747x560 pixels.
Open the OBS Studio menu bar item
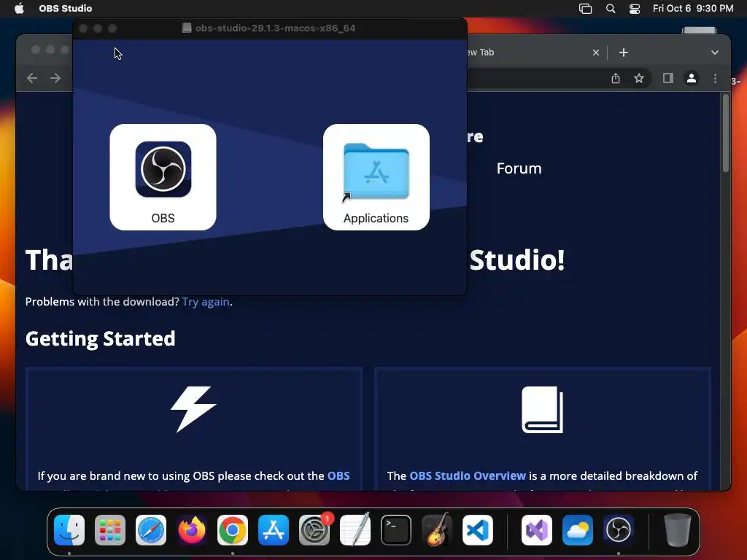(65, 8)
